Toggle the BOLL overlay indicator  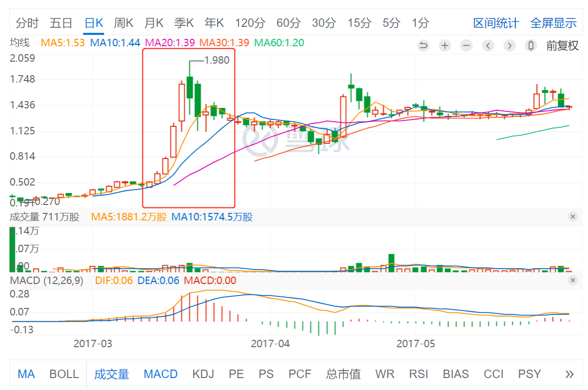click(64, 374)
